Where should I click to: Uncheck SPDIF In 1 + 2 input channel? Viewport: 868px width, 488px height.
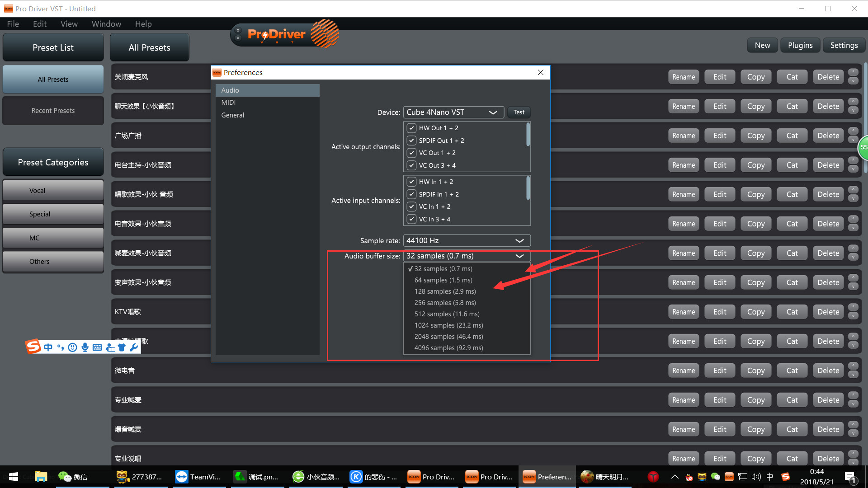[x=411, y=194]
